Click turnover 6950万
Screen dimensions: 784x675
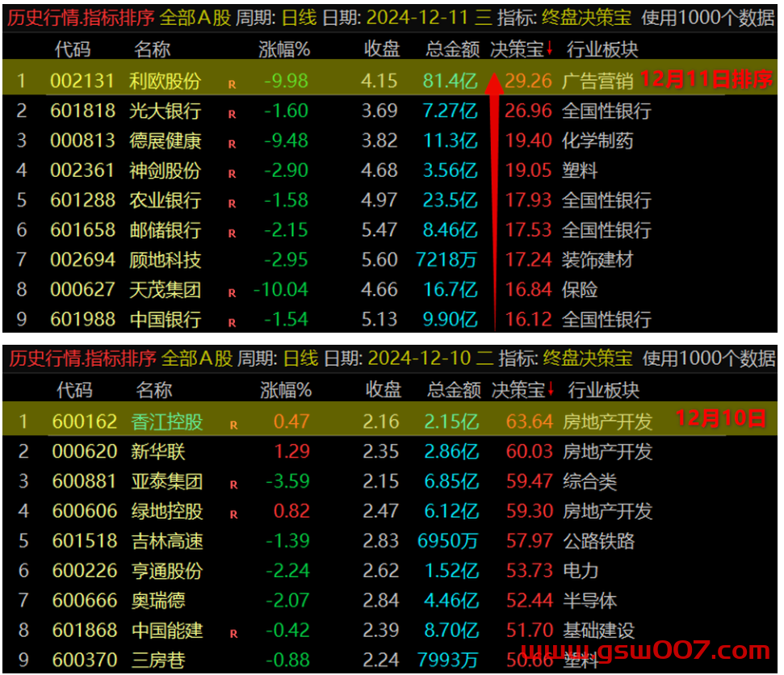[x=447, y=541]
